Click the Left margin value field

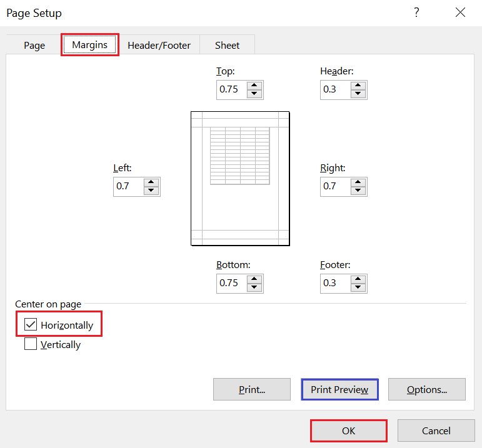tap(129, 187)
